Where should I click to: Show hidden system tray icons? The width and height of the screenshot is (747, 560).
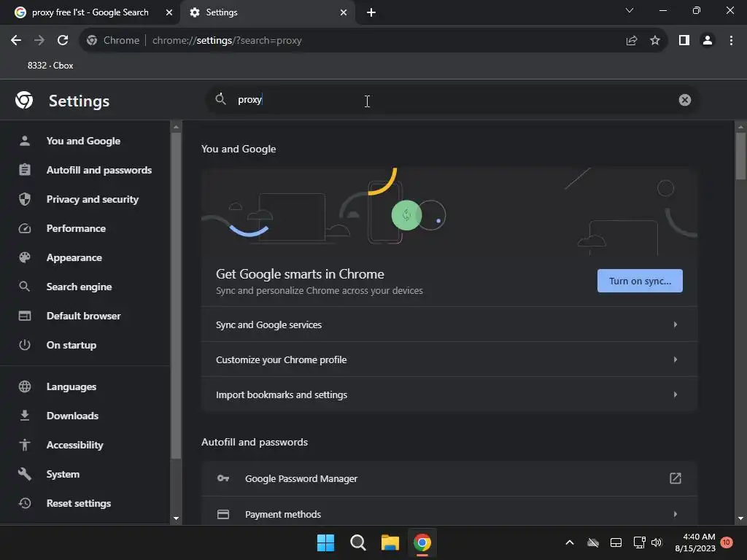pos(569,542)
